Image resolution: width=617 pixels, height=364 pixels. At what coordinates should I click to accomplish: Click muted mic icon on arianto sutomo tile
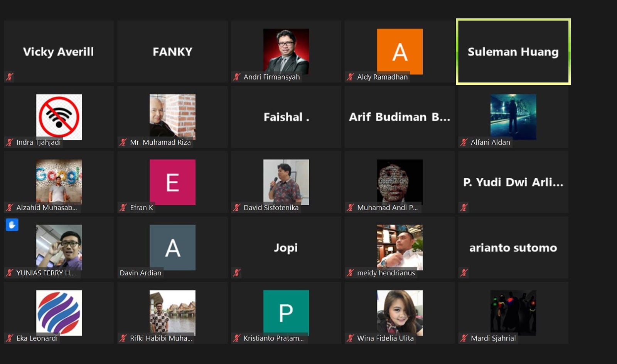[x=464, y=273]
